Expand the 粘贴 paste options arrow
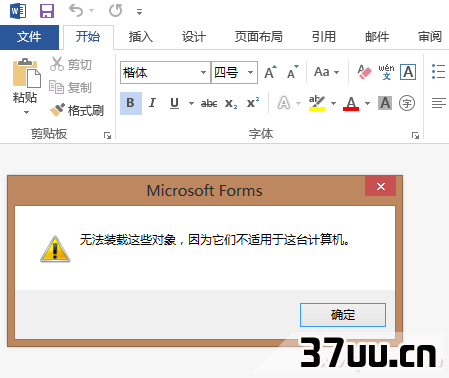449x378 pixels. 26,113
